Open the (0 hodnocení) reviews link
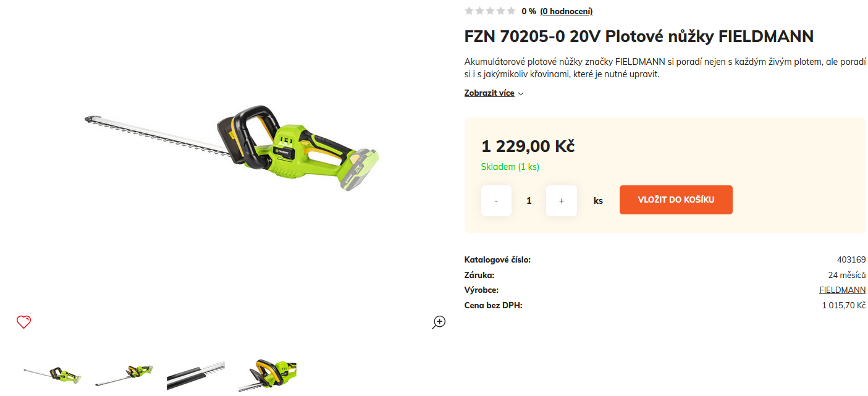Viewport: 868px width, 396px height. point(566,11)
